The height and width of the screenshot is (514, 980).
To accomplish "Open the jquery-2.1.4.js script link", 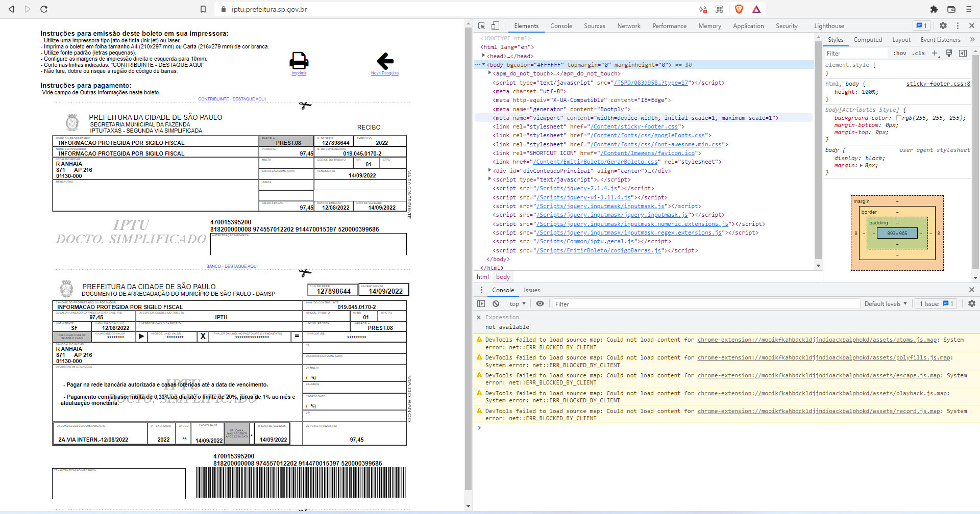I will 577,188.
